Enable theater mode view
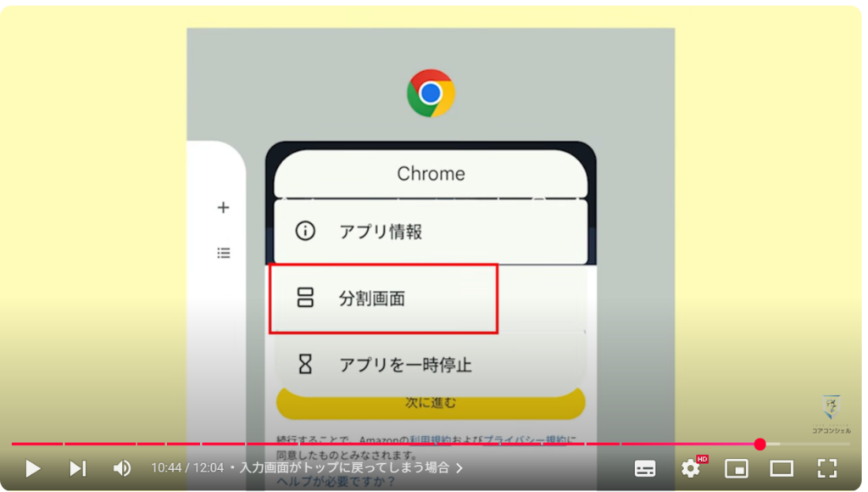868x492 pixels. pyautogui.click(x=782, y=469)
